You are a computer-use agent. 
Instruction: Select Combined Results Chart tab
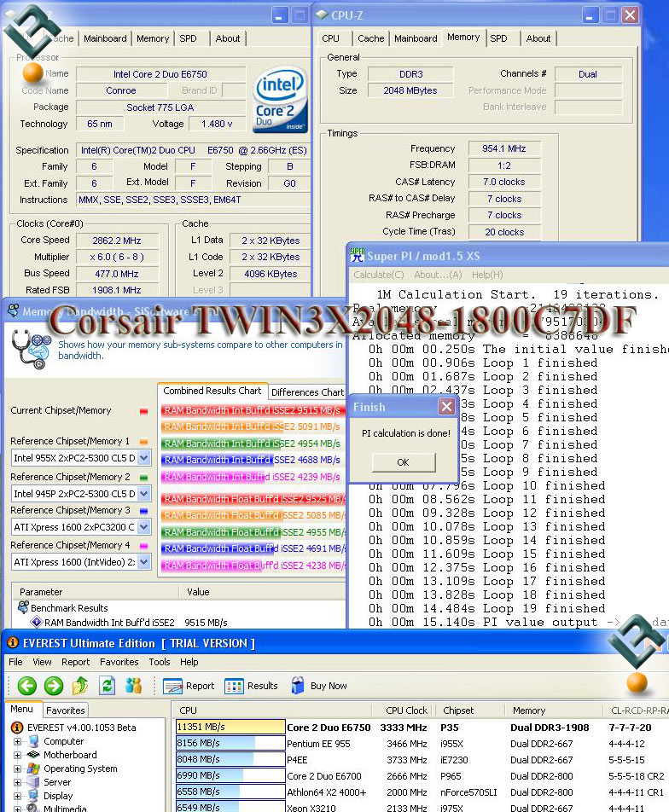click(x=212, y=391)
